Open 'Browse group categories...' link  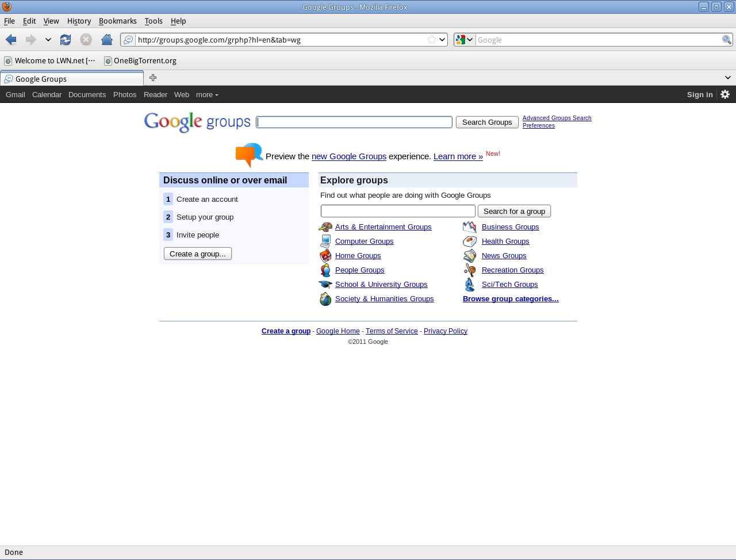click(x=511, y=299)
